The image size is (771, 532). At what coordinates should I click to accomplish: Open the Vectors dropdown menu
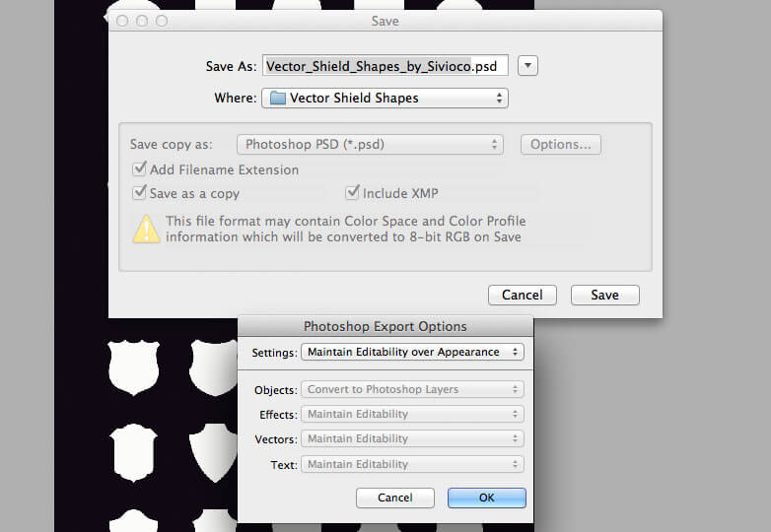[x=412, y=439]
